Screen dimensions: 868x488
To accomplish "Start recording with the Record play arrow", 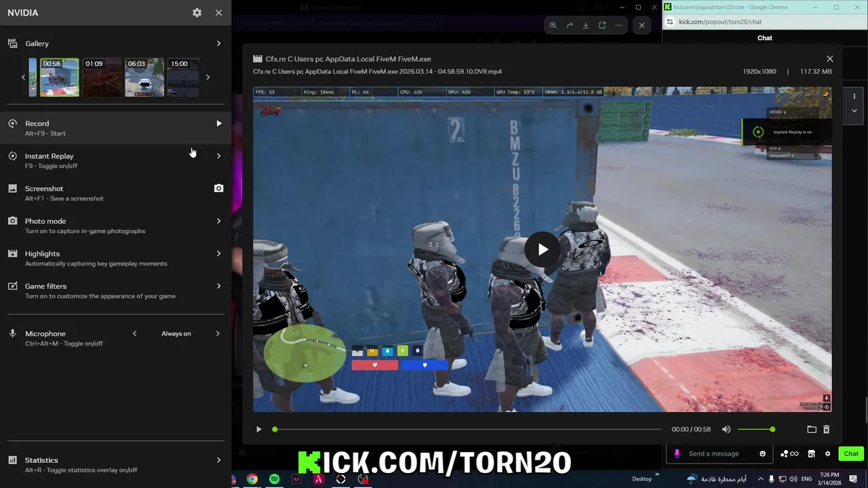I will pyautogui.click(x=218, y=123).
